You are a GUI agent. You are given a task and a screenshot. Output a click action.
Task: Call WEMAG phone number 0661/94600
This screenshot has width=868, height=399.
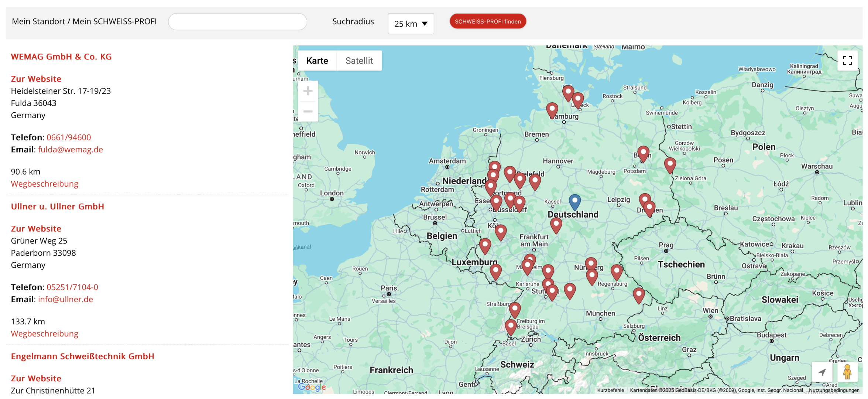(69, 137)
